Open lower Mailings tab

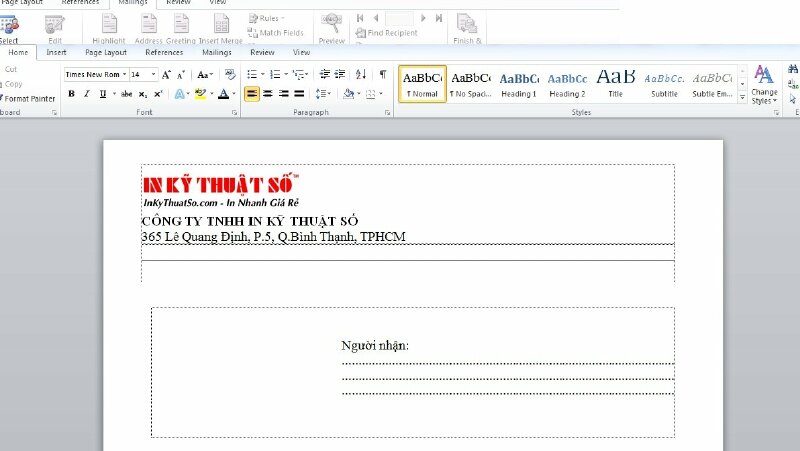tap(216, 52)
